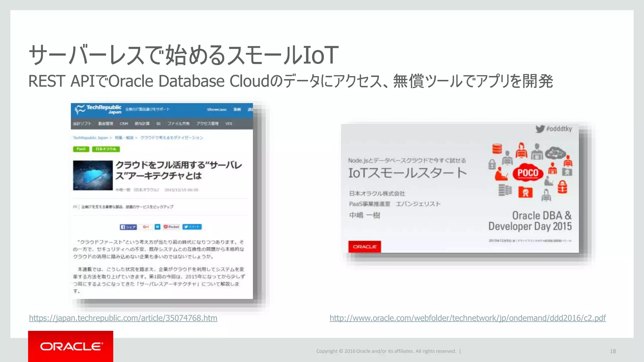Viewport: 644px width, 362px height.
Task: Click TechRepublic Japan breadcrumb link
Action: coord(90,138)
